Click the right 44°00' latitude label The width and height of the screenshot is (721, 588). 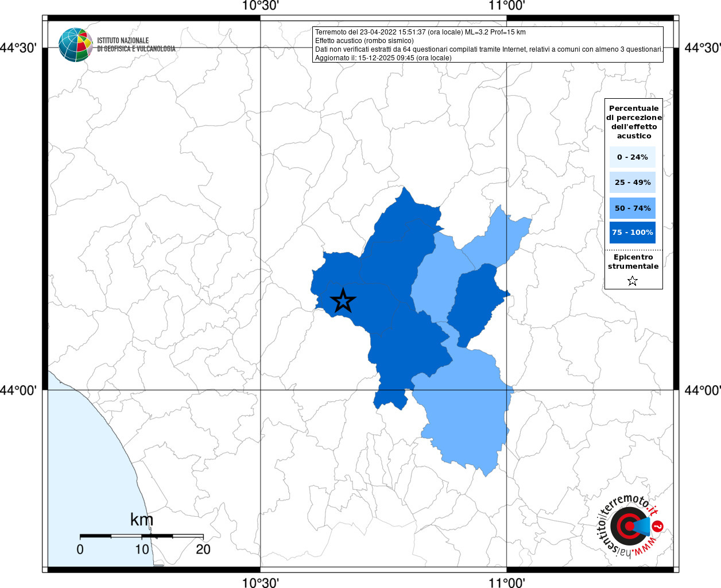703,390
